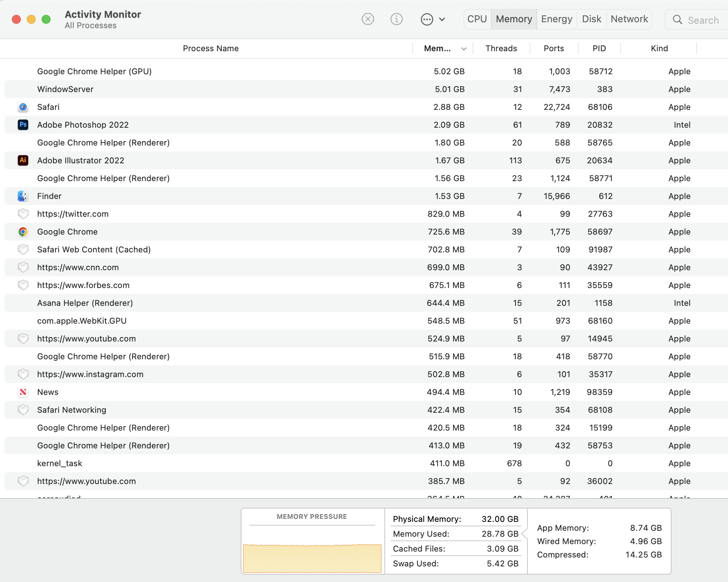Select the Memory tab
The height and width of the screenshot is (582, 728).
[514, 19]
